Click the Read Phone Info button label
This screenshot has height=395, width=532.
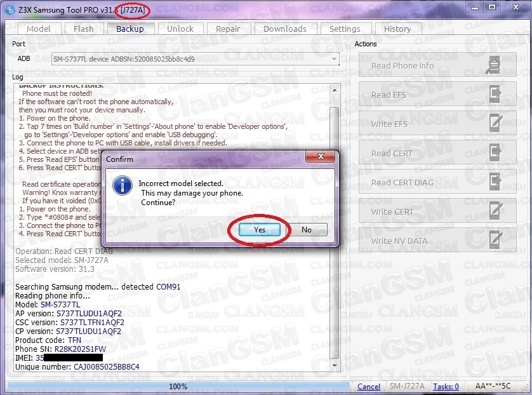(402, 65)
